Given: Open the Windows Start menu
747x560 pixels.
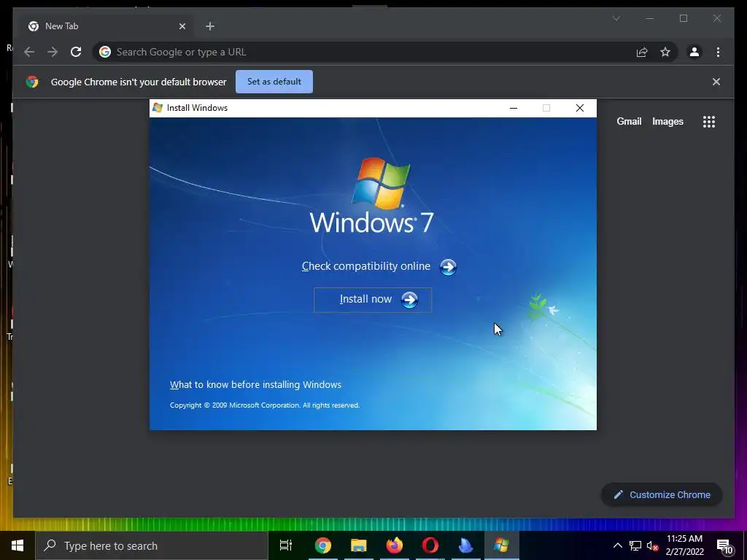Looking at the screenshot, I should (x=18, y=545).
